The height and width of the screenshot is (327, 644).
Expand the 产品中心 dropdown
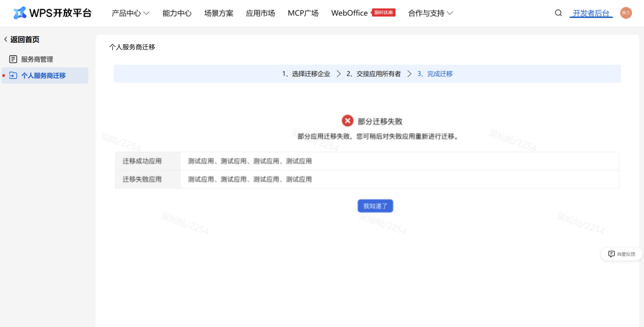130,13
